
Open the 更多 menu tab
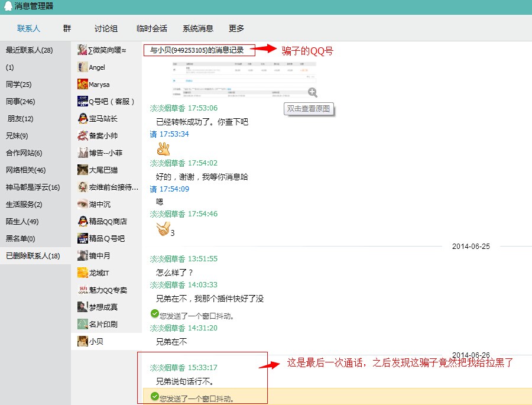click(x=236, y=28)
